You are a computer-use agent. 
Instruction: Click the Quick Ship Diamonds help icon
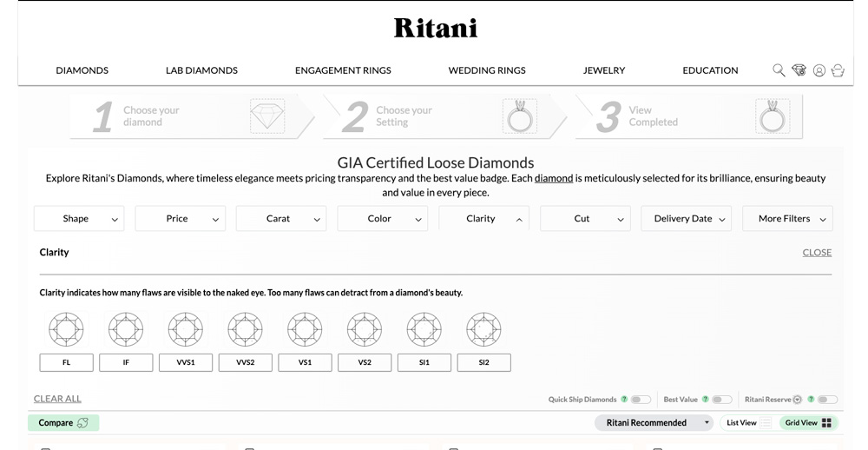coord(624,400)
